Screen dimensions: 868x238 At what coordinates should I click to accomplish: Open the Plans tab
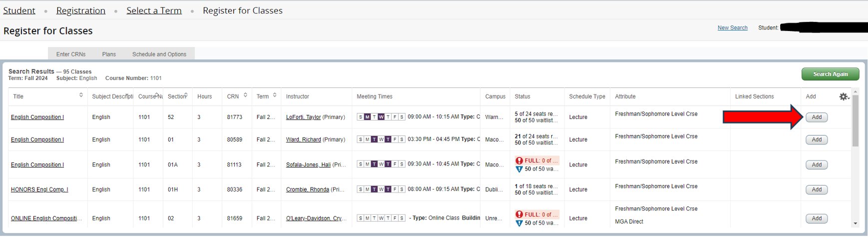tap(109, 54)
